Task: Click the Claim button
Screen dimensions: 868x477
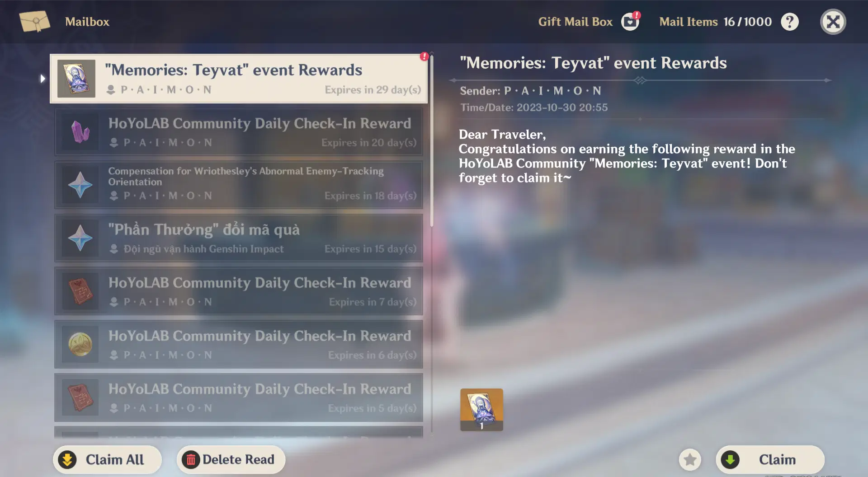Action: (770, 460)
